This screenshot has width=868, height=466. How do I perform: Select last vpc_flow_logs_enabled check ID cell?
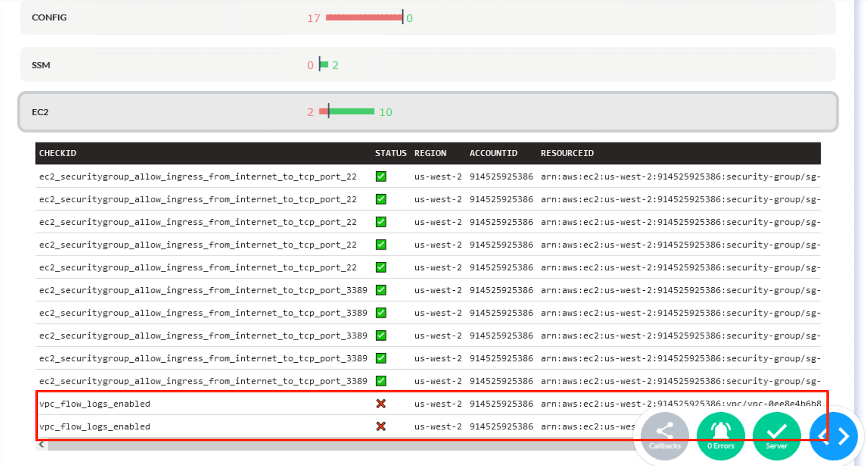[95, 427]
